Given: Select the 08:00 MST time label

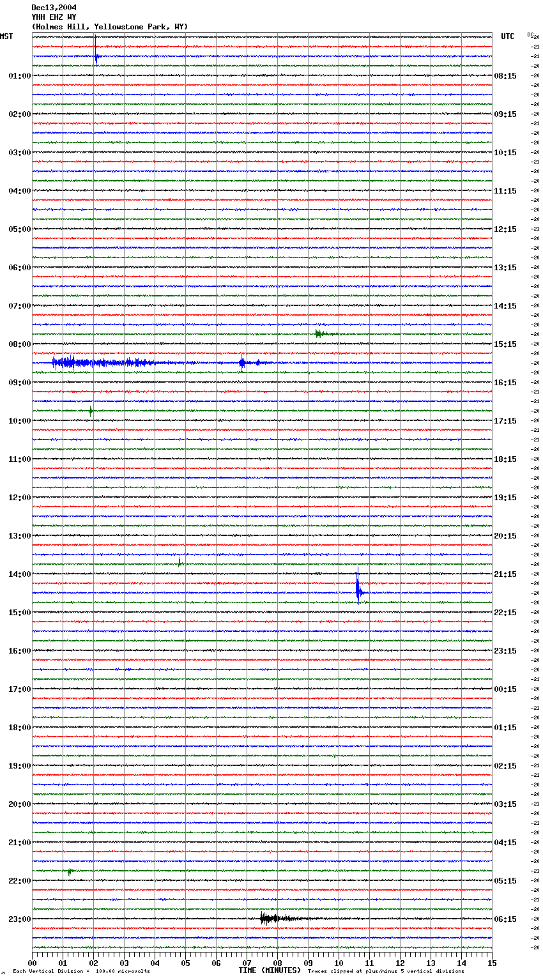Looking at the screenshot, I should (x=20, y=344).
